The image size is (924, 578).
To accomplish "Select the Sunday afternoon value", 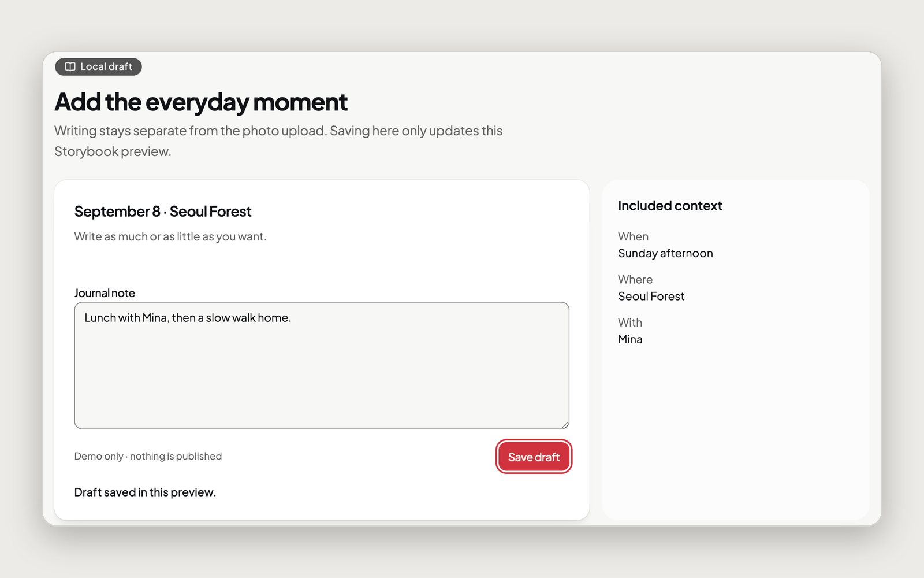I will point(665,253).
